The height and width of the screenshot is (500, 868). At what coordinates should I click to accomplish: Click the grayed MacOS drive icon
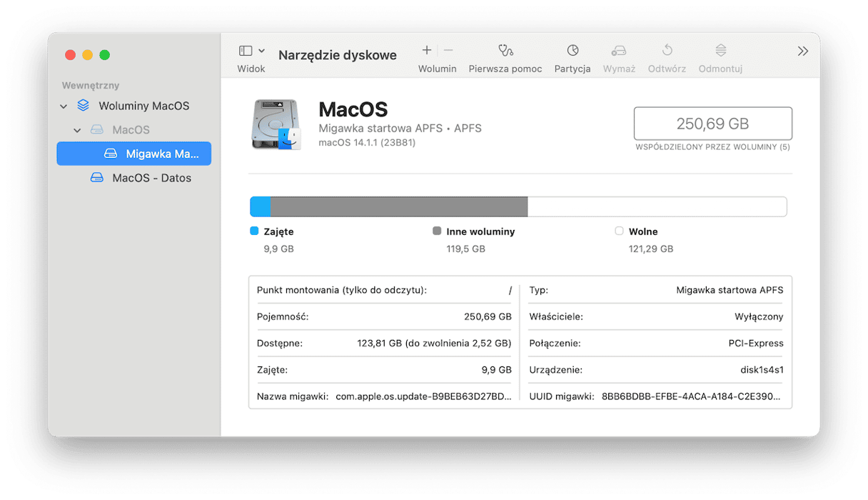[x=97, y=130]
